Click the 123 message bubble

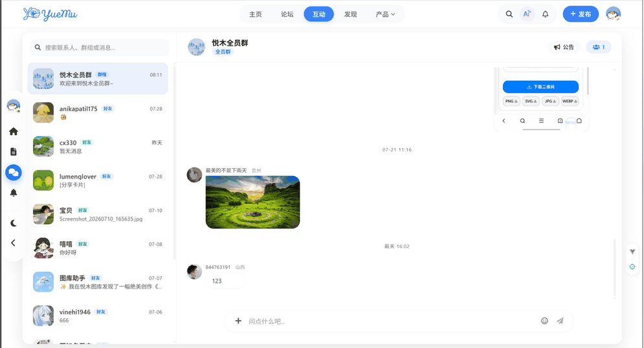pyautogui.click(x=225, y=281)
